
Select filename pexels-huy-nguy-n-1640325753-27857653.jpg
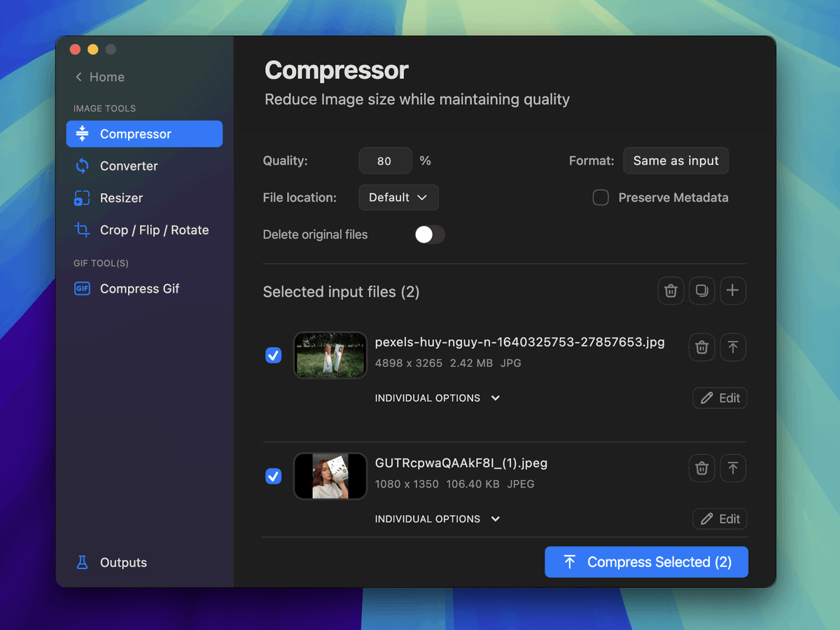point(519,342)
